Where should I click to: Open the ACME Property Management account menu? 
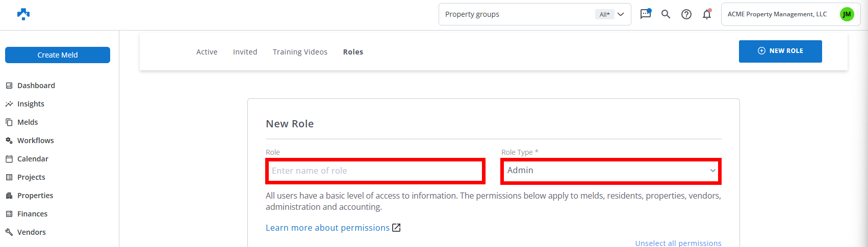[x=777, y=14]
